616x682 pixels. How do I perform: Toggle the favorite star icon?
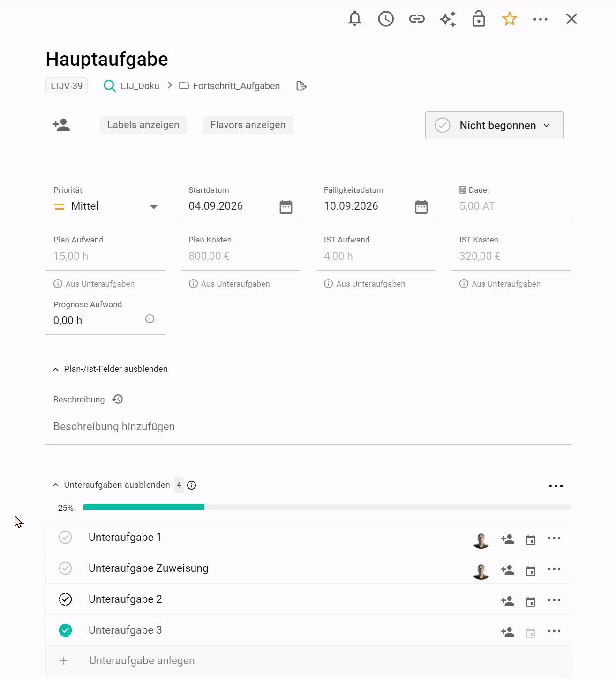(510, 19)
